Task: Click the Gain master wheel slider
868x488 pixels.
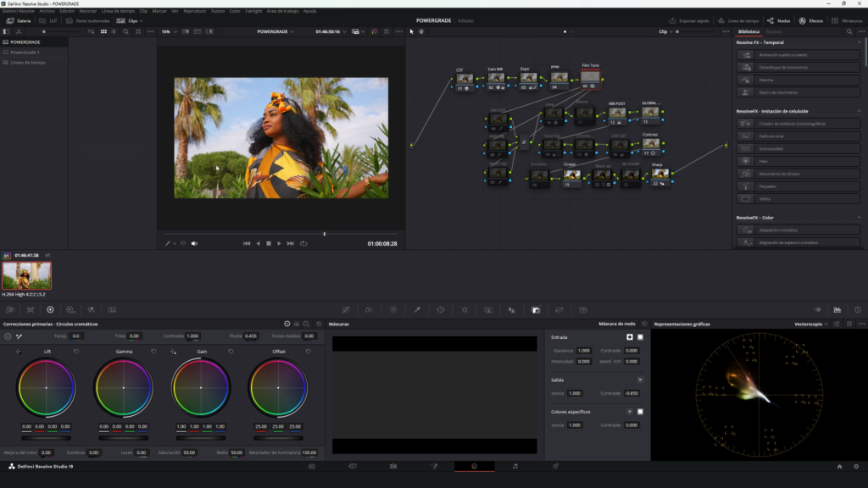Action: [201, 438]
